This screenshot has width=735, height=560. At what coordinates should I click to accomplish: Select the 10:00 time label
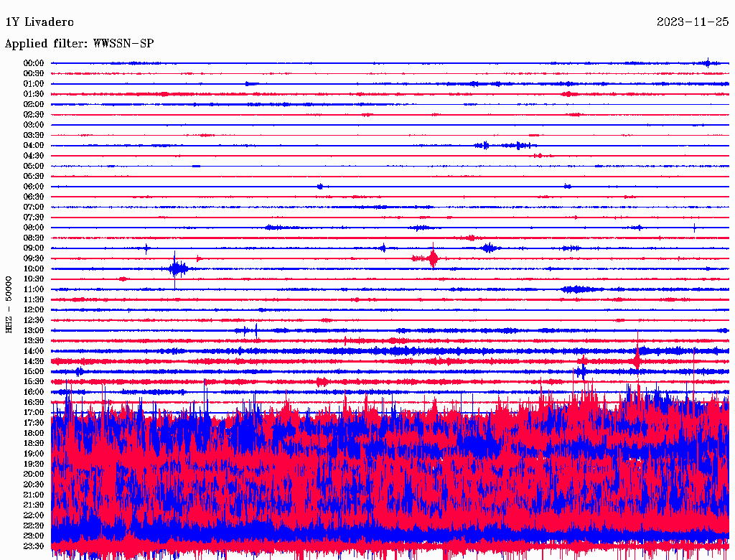pos(33,269)
